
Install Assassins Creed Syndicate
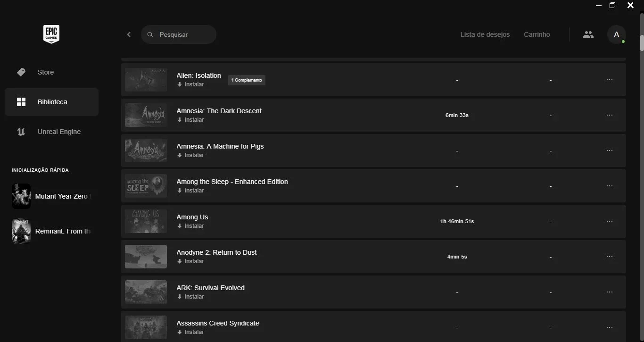click(190, 332)
